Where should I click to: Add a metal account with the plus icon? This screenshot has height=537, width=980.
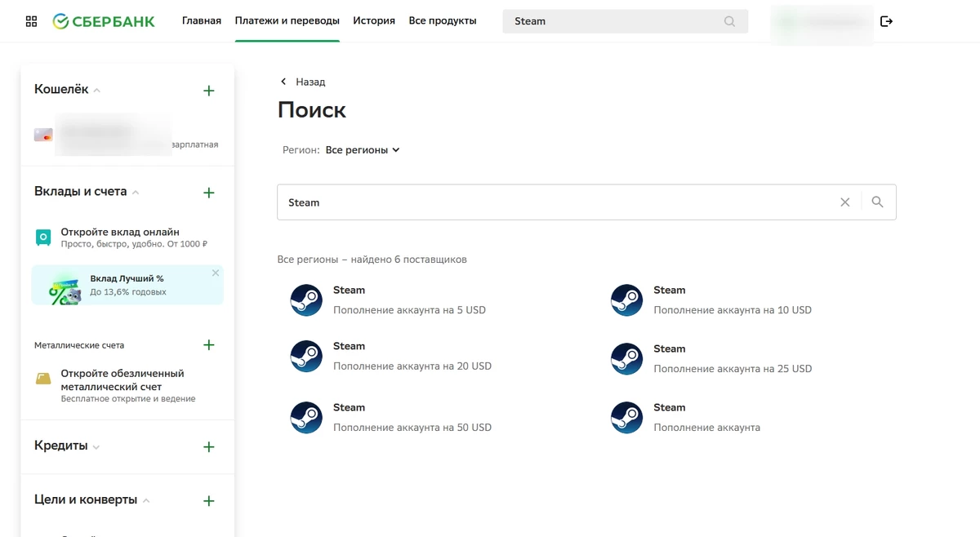(209, 345)
